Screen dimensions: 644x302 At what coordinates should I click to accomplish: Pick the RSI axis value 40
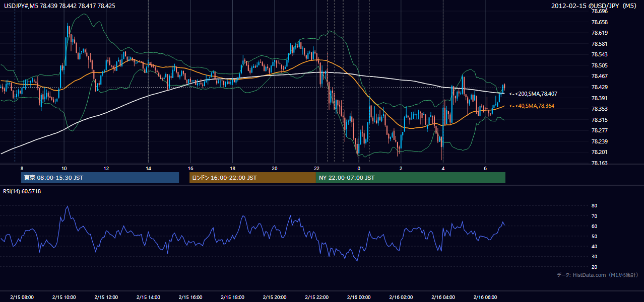594,246
